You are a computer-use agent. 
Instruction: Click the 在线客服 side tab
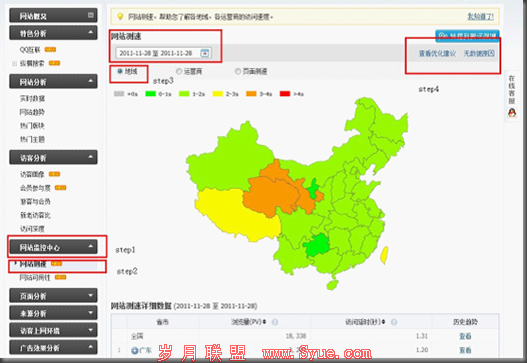(x=512, y=97)
